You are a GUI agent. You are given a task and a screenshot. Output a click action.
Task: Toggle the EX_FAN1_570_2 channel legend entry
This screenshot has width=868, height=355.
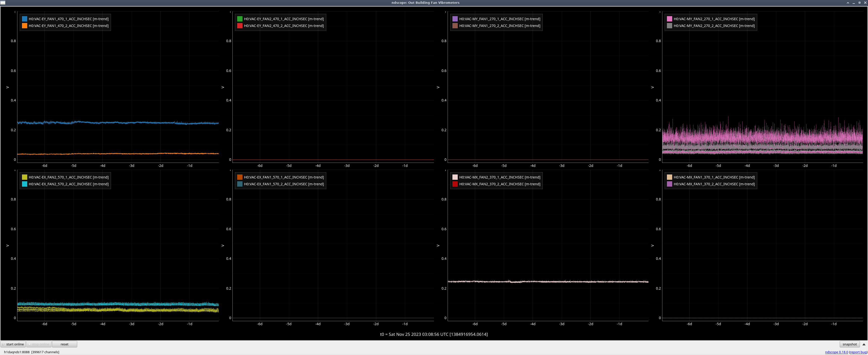[x=284, y=184]
